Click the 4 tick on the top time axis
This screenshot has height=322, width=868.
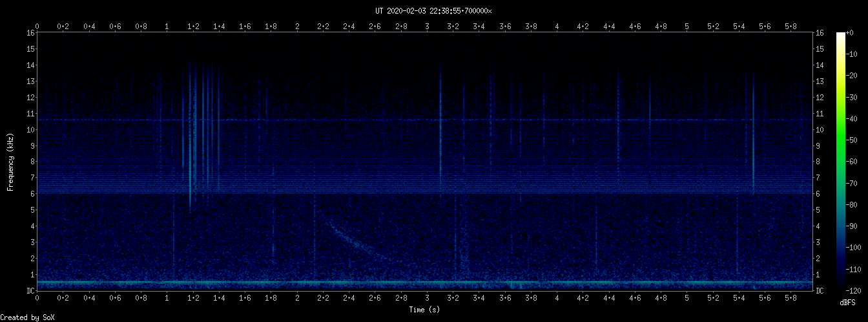click(557, 26)
